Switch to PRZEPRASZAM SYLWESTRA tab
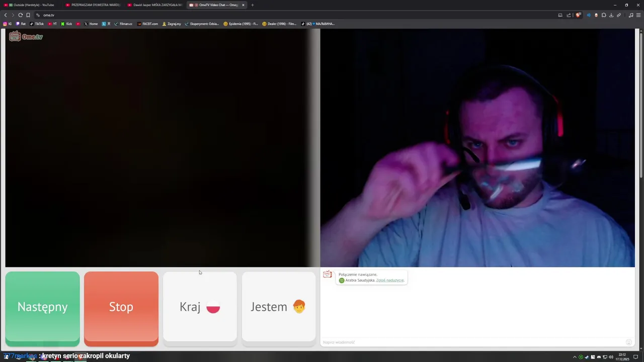Viewport: 644px width, 362px height. tap(93, 5)
